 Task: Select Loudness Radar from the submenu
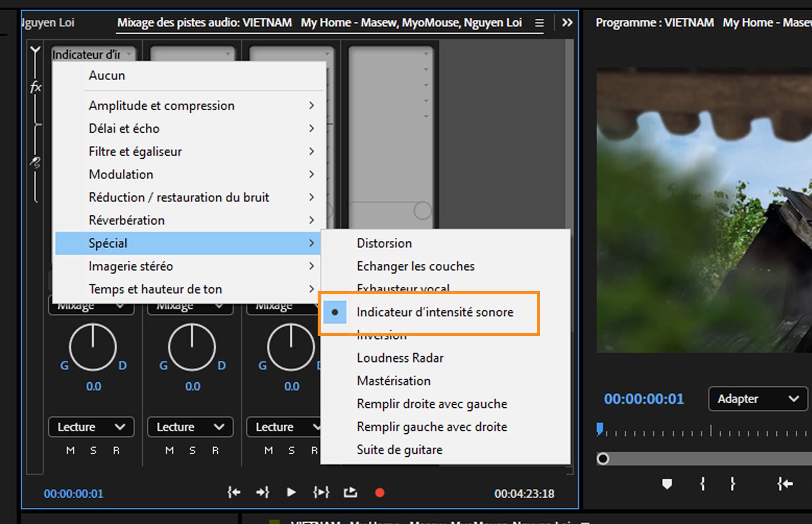pos(400,358)
